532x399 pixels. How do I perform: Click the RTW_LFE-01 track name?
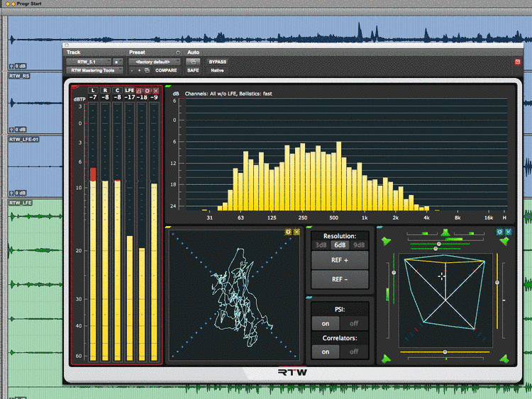[25, 140]
